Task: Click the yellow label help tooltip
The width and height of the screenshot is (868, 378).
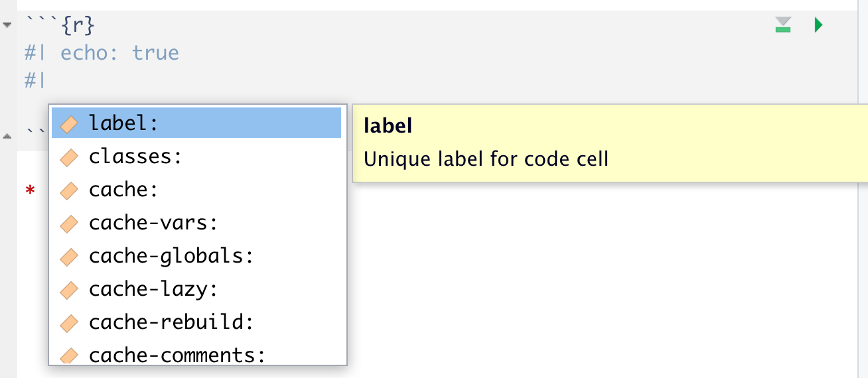Action: pyautogui.click(x=609, y=143)
